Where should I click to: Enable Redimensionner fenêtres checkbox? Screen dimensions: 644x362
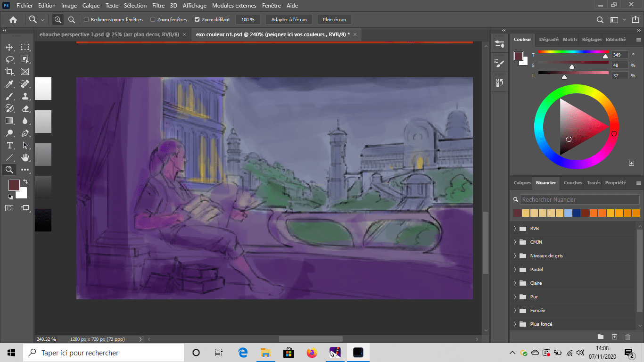click(x=86, y=20)
